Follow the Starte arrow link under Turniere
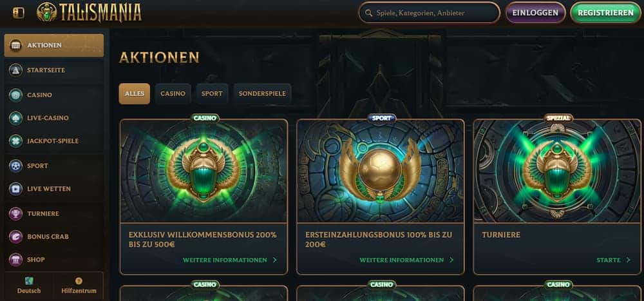The width and height of the screenshot is (644, 301). [x=613, y=260]
